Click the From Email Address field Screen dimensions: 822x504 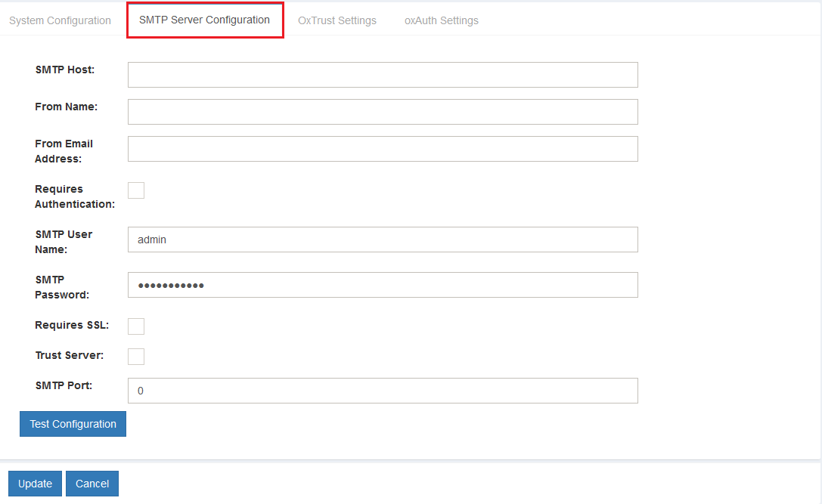click(x=382, y=149)
